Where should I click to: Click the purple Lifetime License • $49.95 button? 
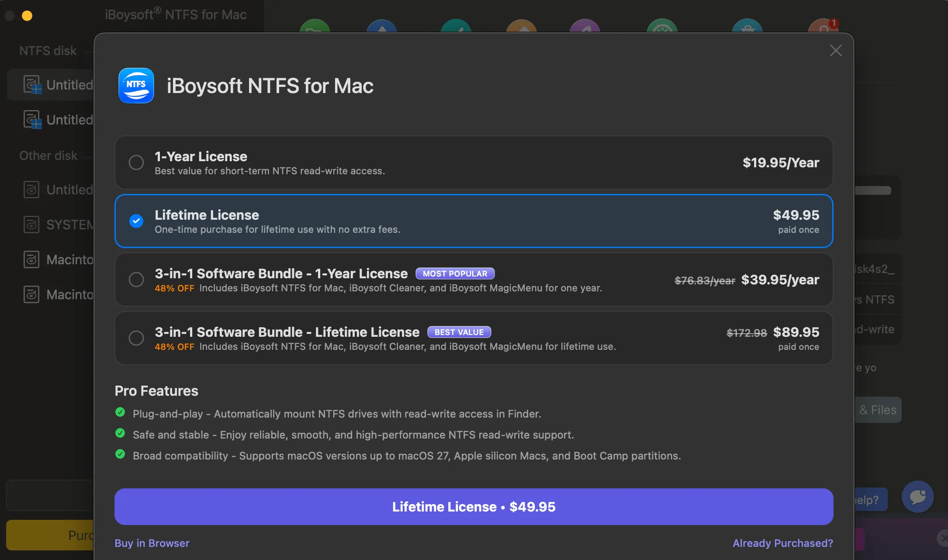tap(474, 507)
